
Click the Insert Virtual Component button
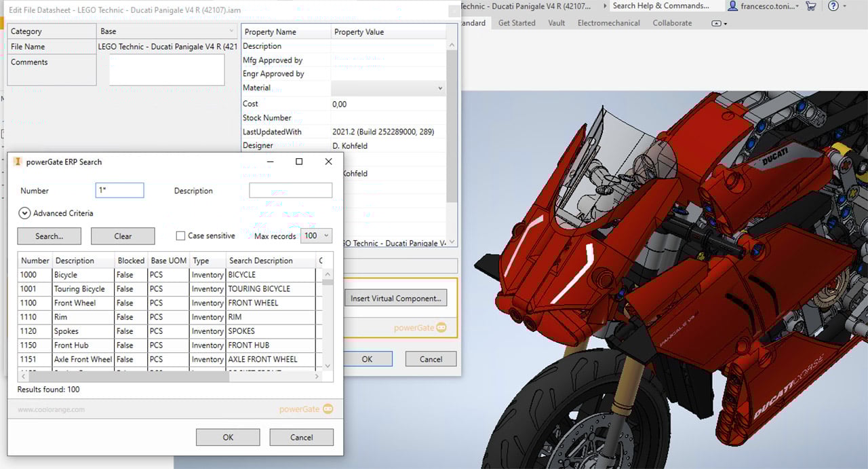(395, 298)
